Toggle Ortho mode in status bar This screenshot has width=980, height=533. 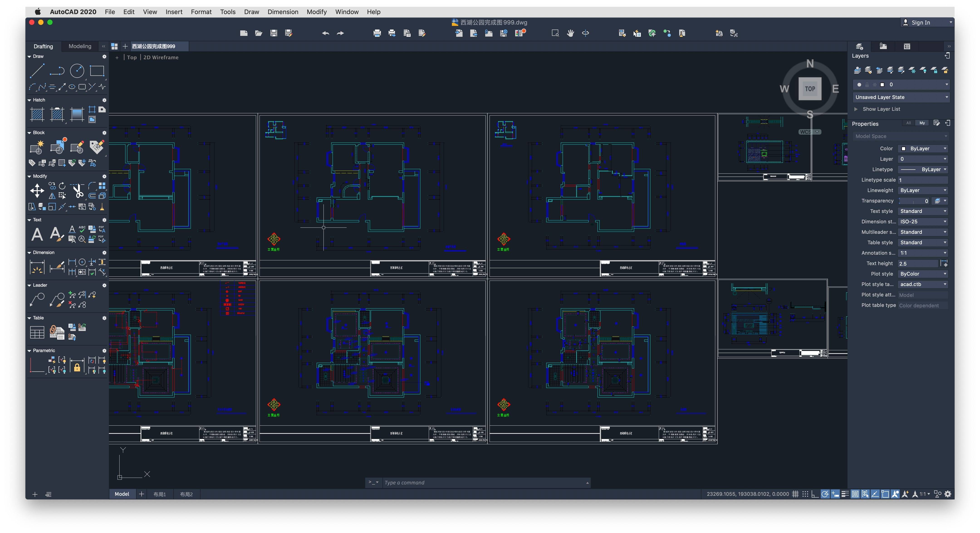[815, 494]
